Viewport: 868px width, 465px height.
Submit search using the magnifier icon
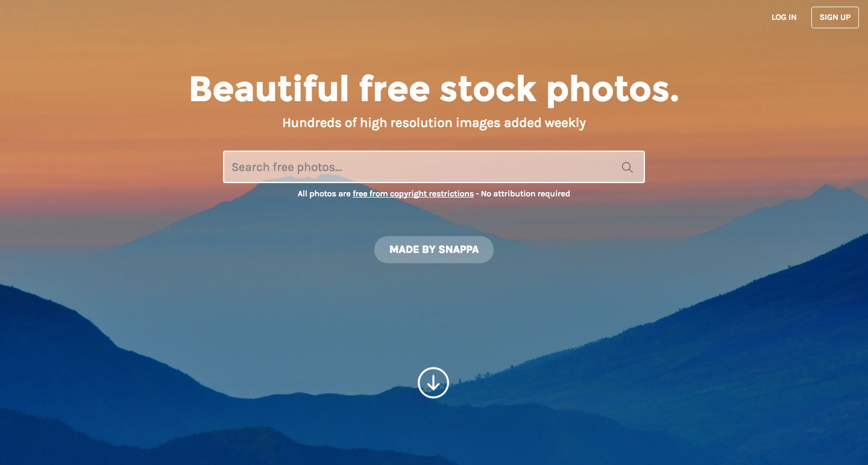pos(627,167)
